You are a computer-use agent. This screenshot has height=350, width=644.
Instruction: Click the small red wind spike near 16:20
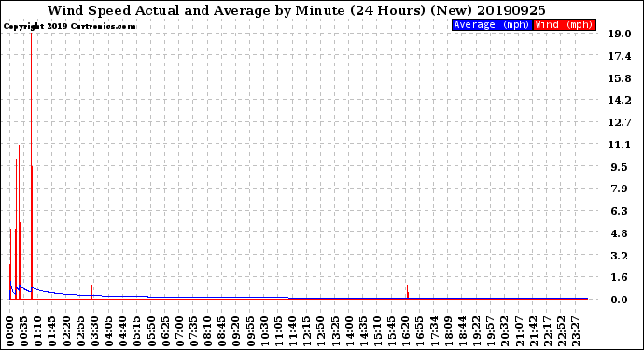408,291
